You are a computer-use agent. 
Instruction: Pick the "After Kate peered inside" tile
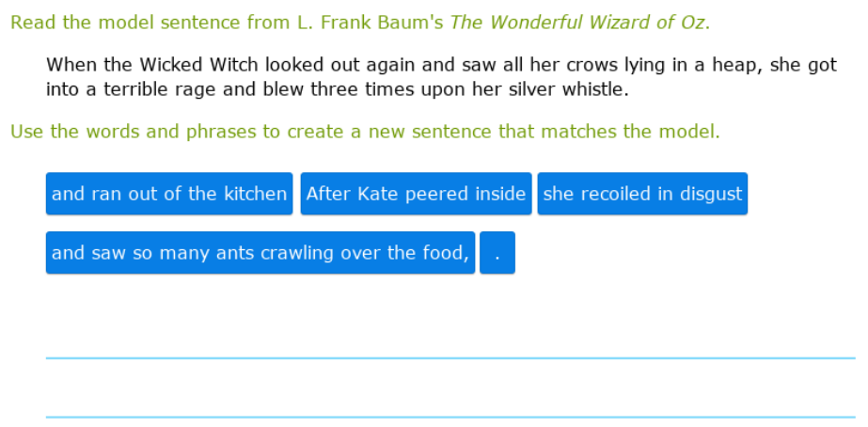[x=416, y=194]
